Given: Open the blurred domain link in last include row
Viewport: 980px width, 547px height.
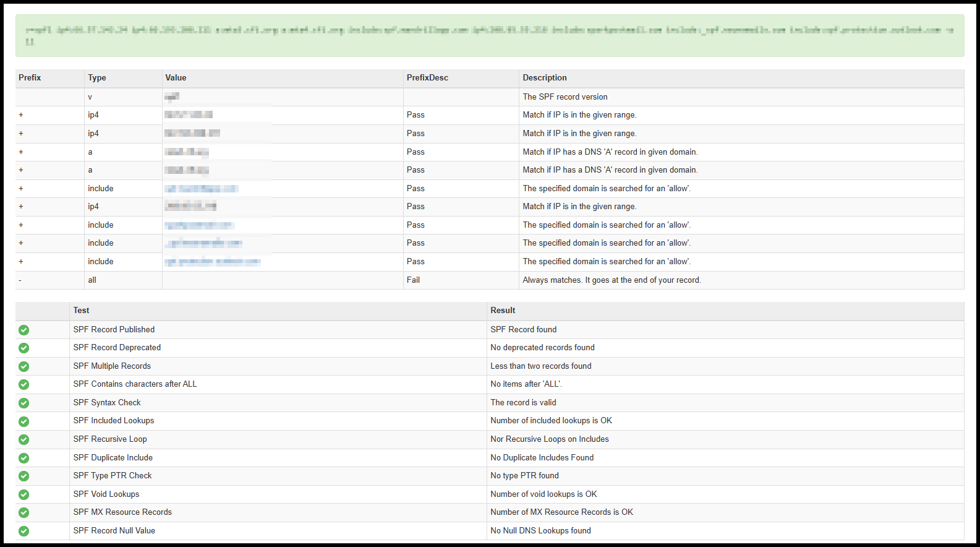Looking at the screenshot, I should 213,262.
